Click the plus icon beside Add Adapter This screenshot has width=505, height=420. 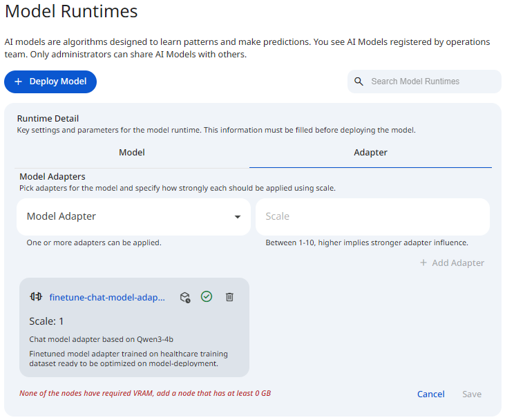(423, 263)
